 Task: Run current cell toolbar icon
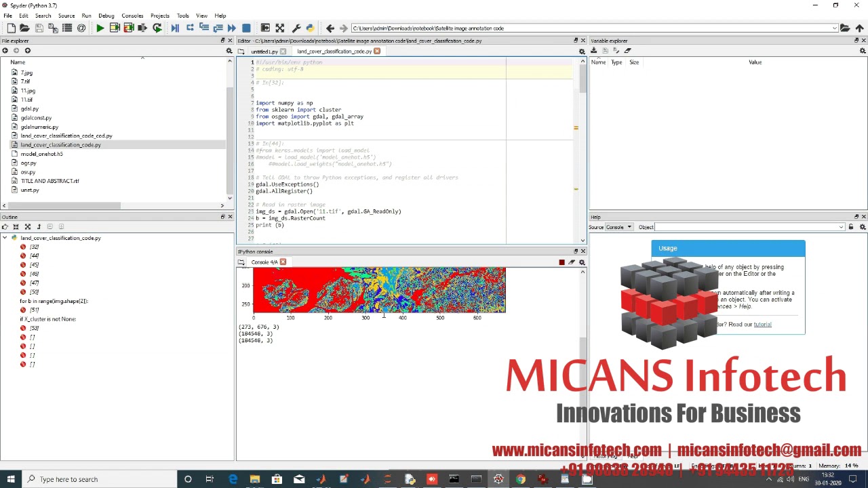coord(115,28)
